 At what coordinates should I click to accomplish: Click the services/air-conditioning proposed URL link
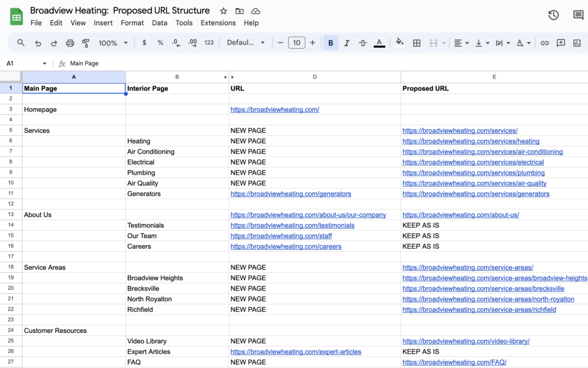(482, 152)
